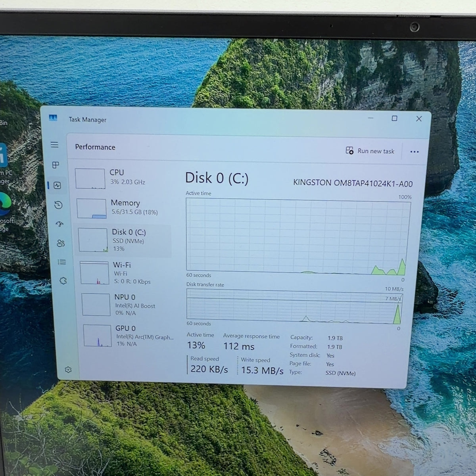The height and width of the screenshot is (476, 476).
Task: Open the Details page list icon
Action: (x=62, y=262)
